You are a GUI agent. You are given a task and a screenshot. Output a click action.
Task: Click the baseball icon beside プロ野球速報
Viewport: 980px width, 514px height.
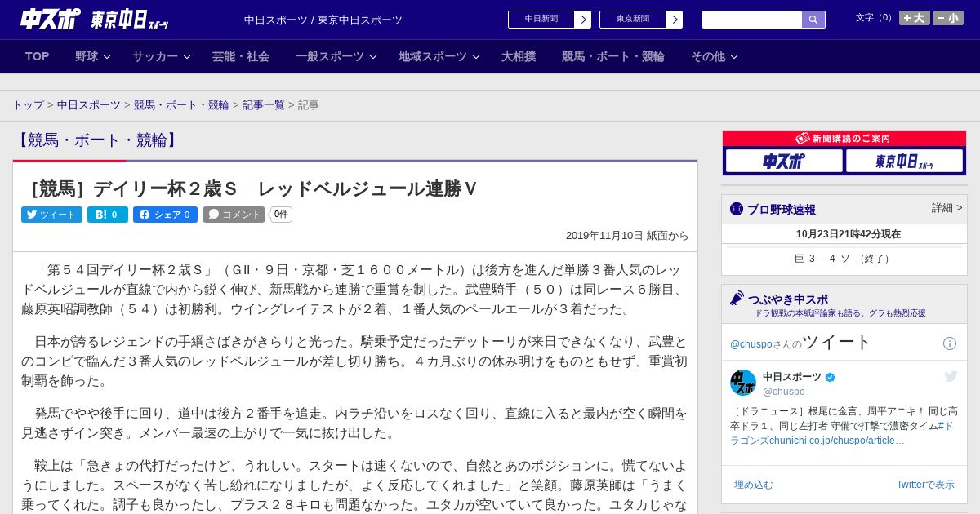click(x=737, y=209)
